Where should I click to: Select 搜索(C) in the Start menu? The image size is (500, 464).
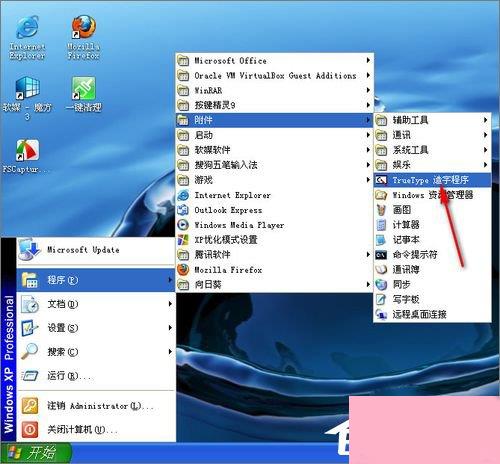tap(96, 352)
